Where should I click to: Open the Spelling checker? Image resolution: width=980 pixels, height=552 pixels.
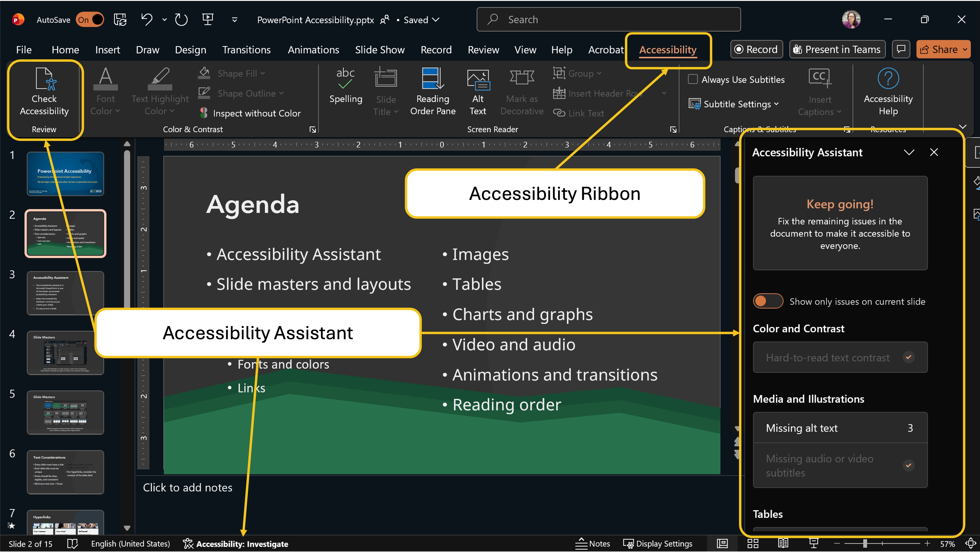click(x=345, y=86)
